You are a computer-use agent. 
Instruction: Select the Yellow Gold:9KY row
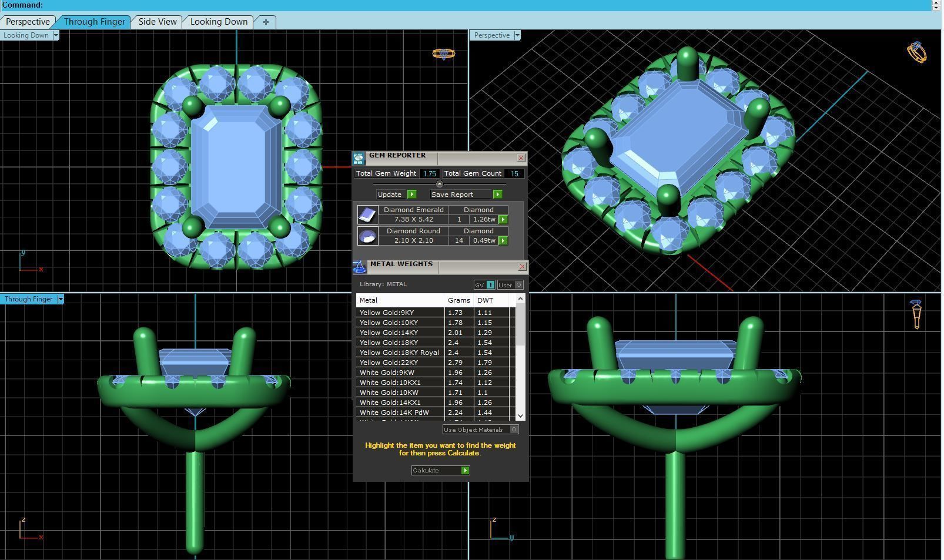pyautogui.click(x=436, y=313)
